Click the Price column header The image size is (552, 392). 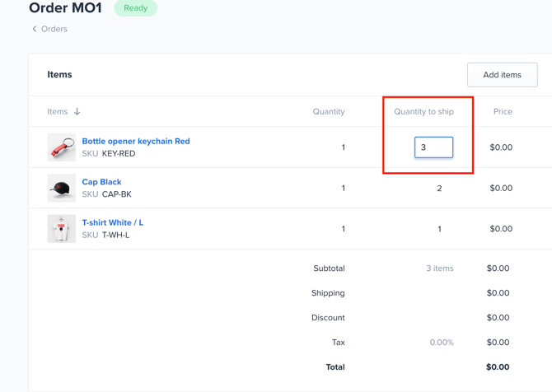(x=503, y=111)
